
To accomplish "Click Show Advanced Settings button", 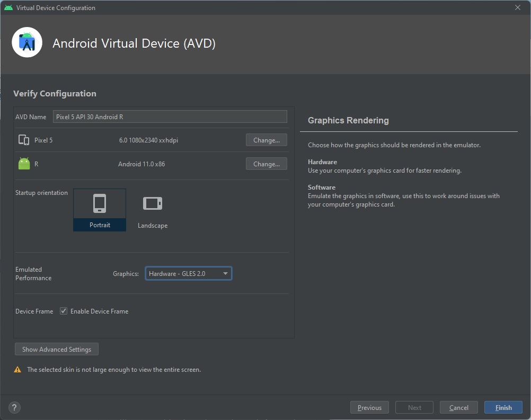I will pyautogui.click(x=57, y=349).
